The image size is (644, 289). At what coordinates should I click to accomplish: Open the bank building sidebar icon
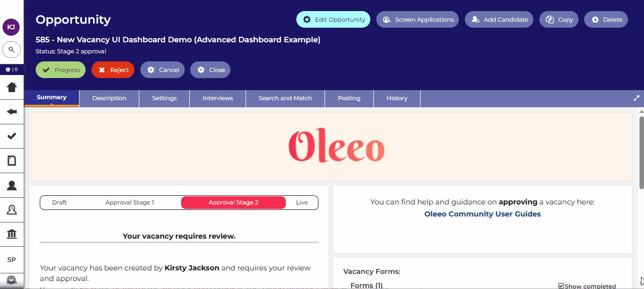point(12,234)
